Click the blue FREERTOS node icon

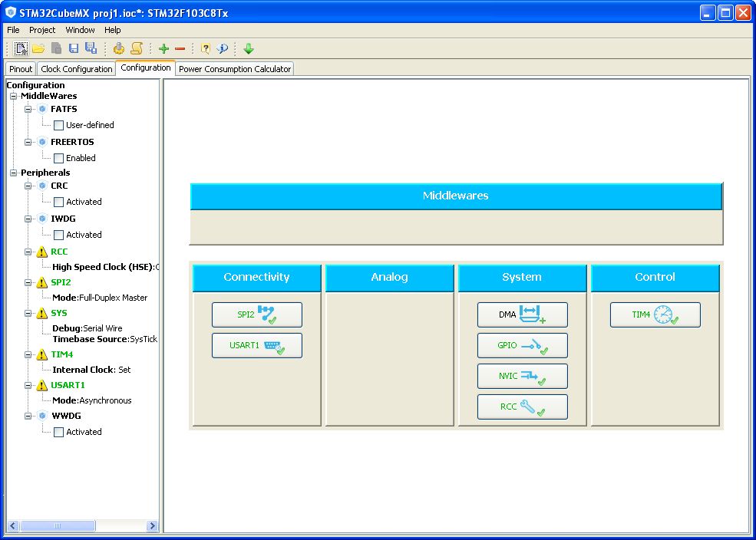[x=42, y=142]
